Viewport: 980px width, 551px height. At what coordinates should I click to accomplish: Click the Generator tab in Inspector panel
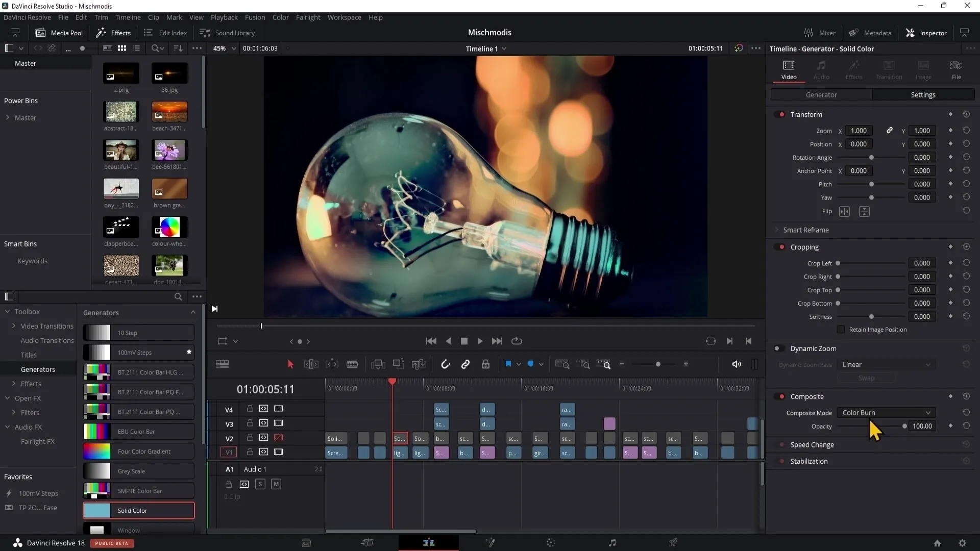click(822, 95)
